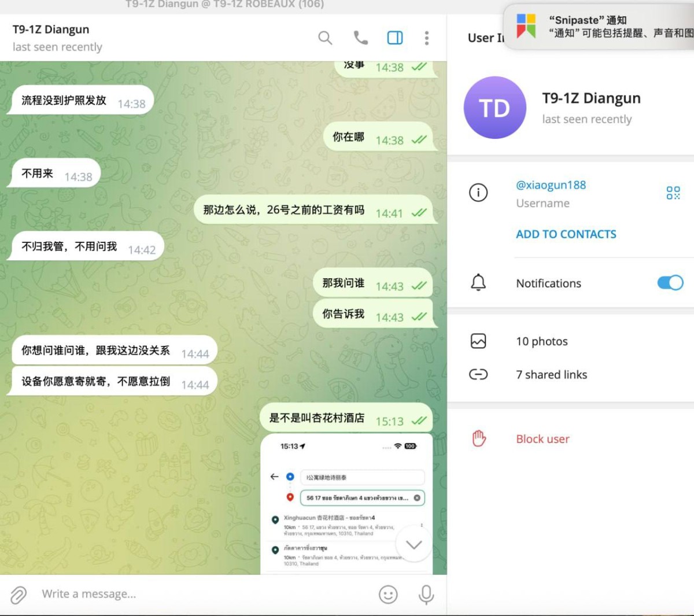Select message '你想问谁问谁，跟我这边没关系'
Image resolution: width=694 pixels, height=616 pixels.
[114, 351]
